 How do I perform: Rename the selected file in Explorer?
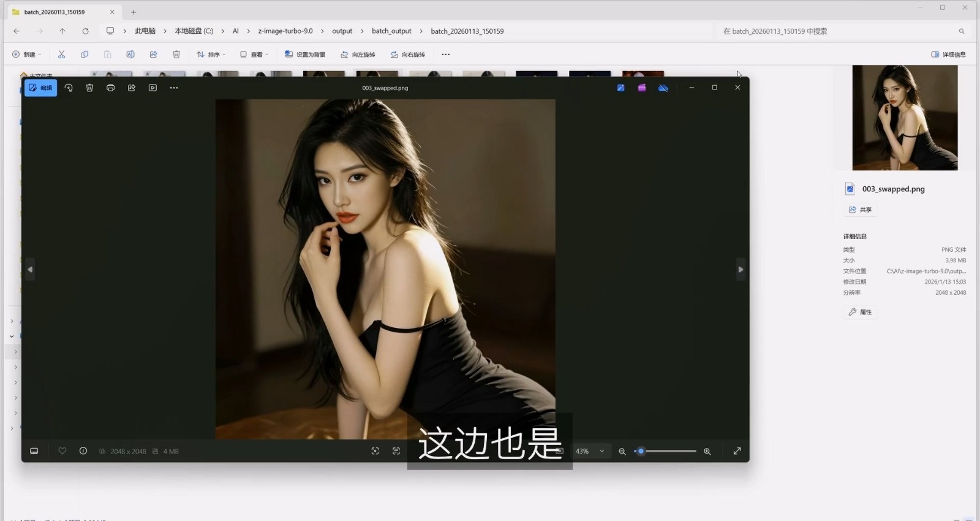130,55
